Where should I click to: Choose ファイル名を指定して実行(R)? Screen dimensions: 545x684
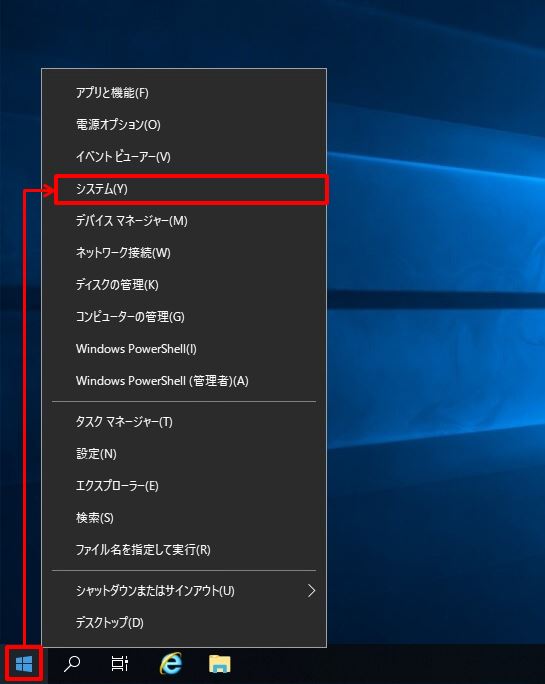coord(184,550)
